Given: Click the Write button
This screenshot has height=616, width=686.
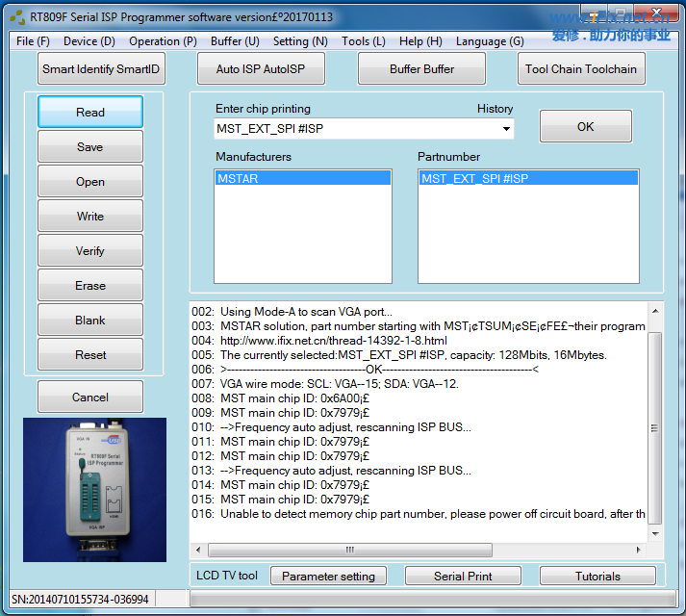Looking at the screenshot, I should (x=90, y=217).
